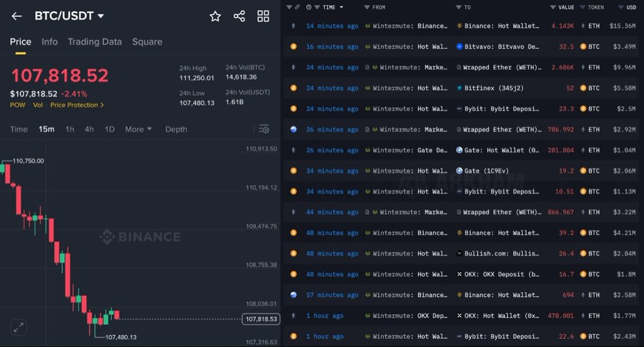The width and height of the screenshot is (644, 347).
Task: Open the four-square grid layout icon
Action: 263,16
